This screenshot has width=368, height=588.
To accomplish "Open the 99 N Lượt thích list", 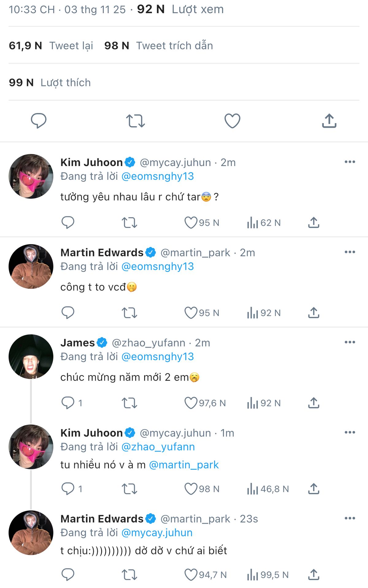I will tap(50, 83).
